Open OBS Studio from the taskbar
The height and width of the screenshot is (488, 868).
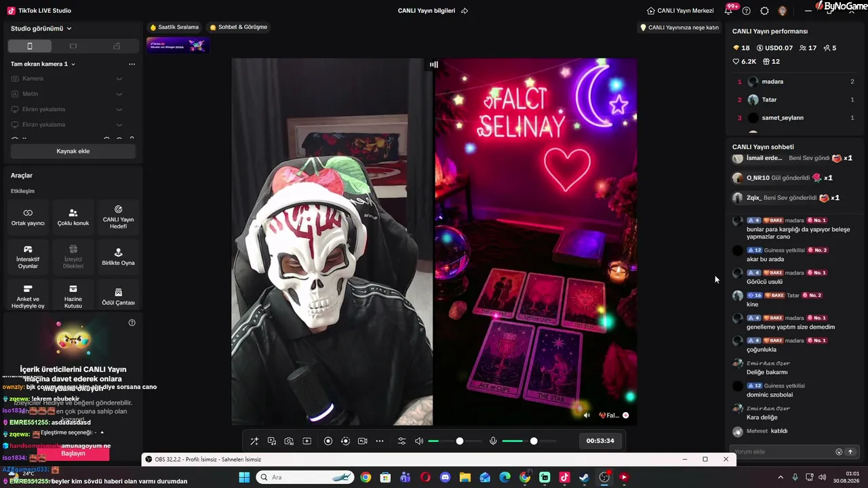(x=604, y=477)
